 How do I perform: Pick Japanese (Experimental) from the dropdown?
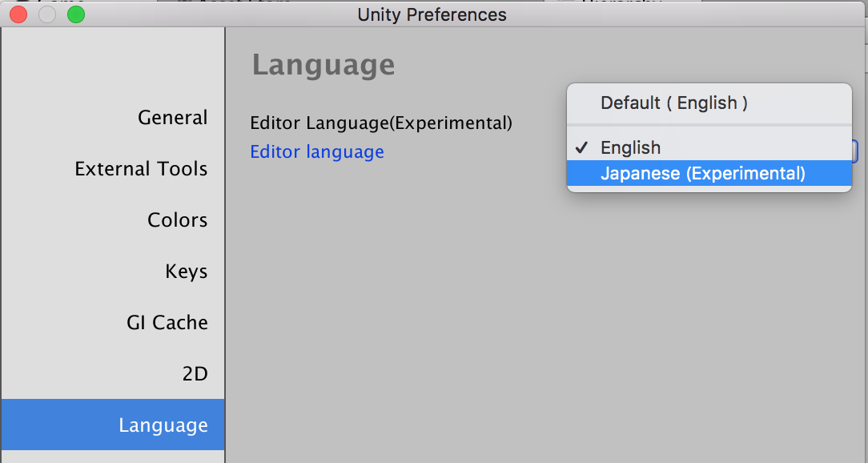[x=709, y=173]
